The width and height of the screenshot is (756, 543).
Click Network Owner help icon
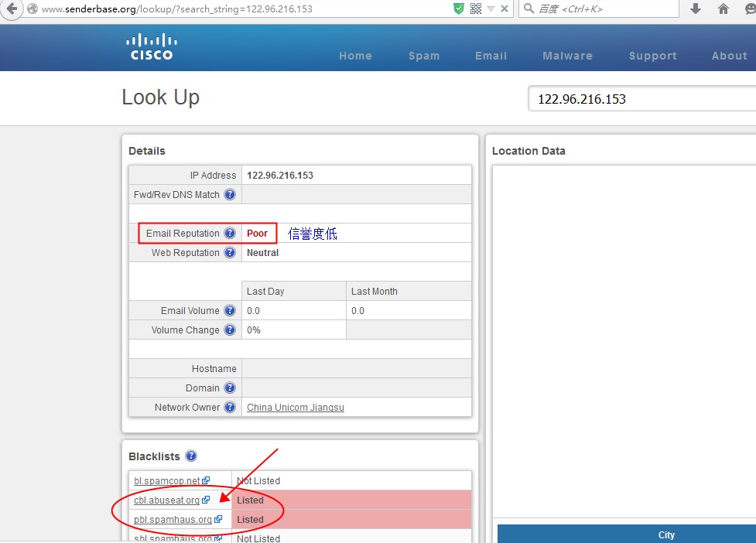click(230, 408)
